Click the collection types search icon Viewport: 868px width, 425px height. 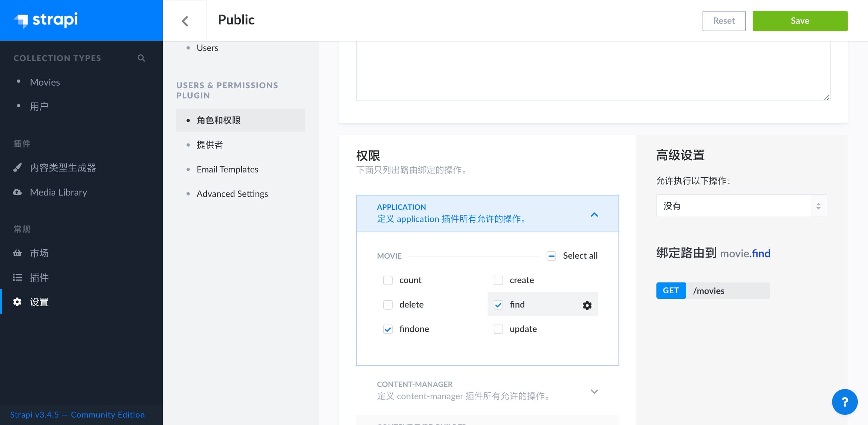coord(141,58)
